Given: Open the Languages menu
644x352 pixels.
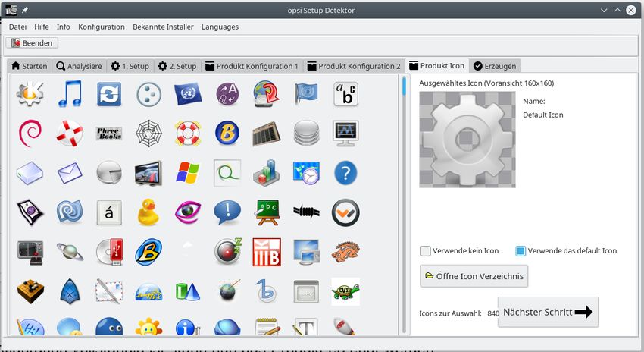Looking at the screenshot, I should pyautogui.click(x=220, y=27).
